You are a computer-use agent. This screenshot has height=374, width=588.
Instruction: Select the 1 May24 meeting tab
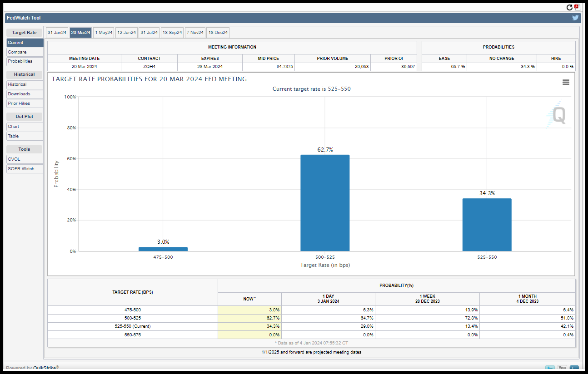pyautogui.click(x=104, y=33)
